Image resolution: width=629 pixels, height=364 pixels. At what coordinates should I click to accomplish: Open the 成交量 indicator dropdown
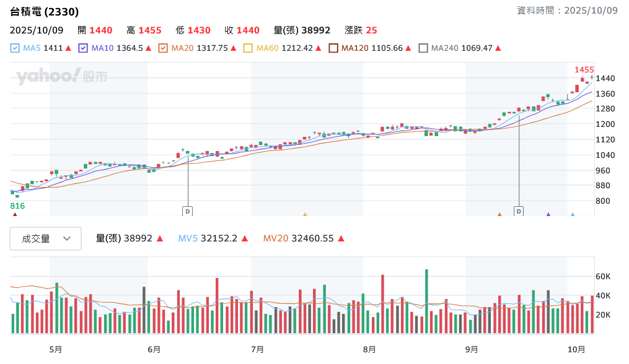pyautogui.click(x=45, y=238)
